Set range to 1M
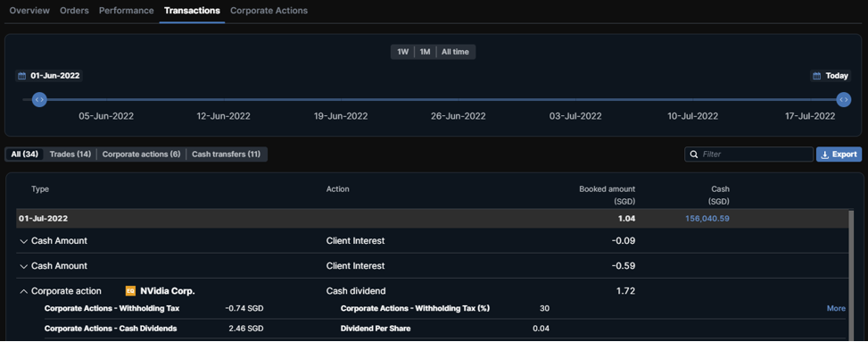Image resolution: width=868 pixels, height=342 pixels. point(425,52)
